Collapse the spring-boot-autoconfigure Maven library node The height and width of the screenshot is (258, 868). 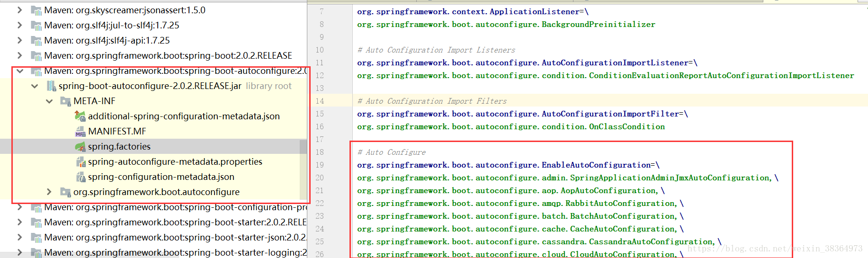[x=19, y=71]
